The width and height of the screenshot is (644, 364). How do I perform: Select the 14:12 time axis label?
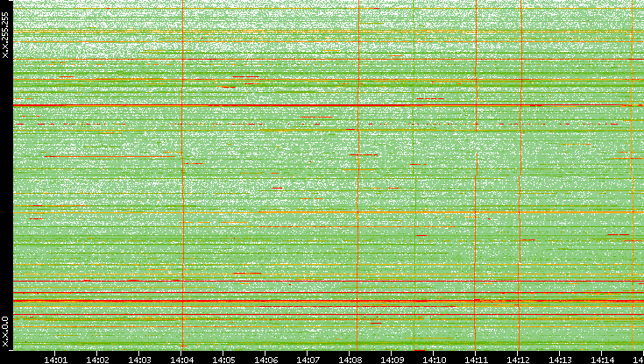518,360
